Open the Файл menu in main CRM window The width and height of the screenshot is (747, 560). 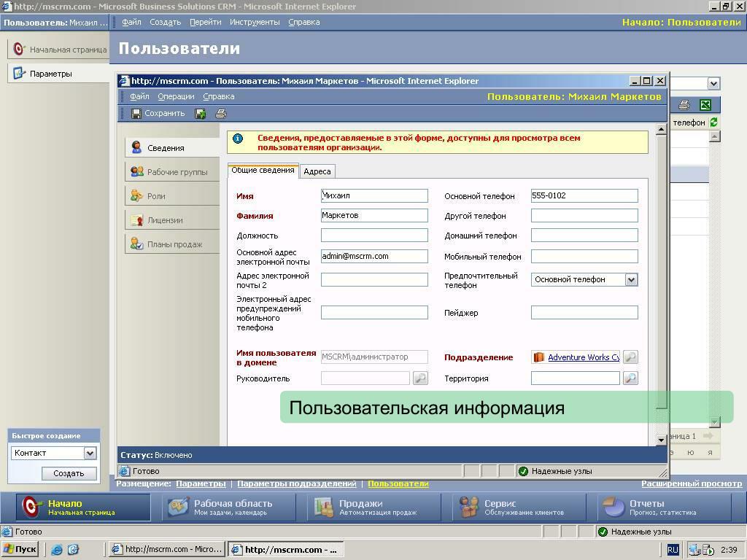131,22
